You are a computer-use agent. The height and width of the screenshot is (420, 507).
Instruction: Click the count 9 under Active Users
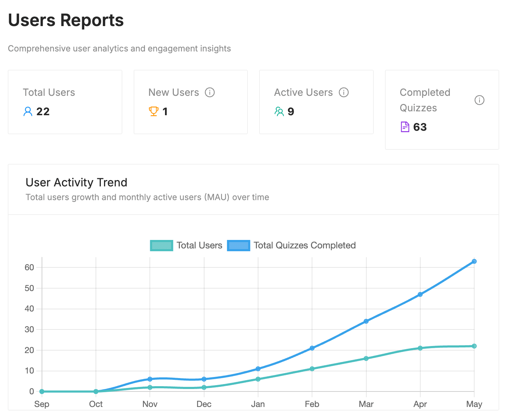point(291,111)
